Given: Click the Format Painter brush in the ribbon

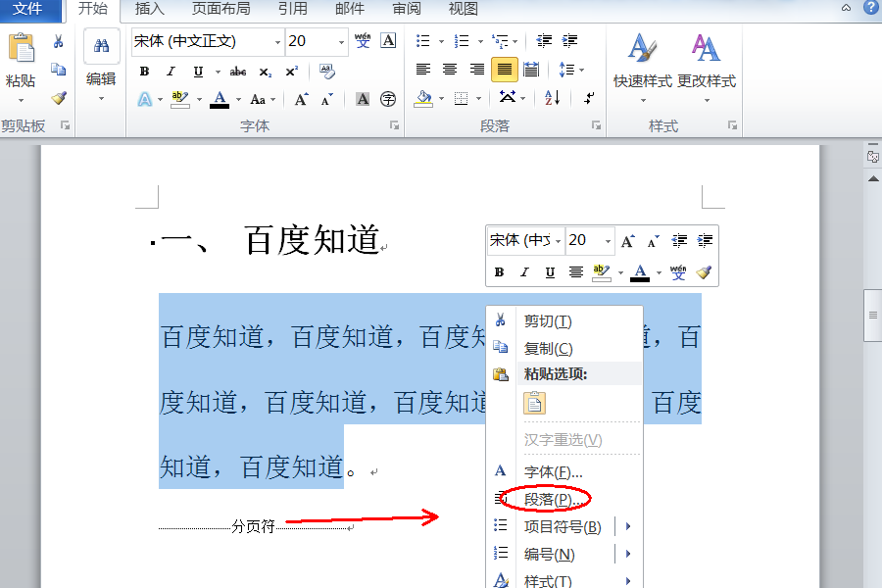Looking at the screenshot, I should (59, 98).
